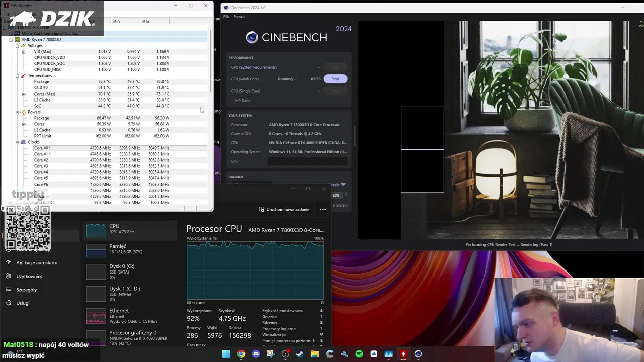The height and width of the screenshot is (362, 644).
Task: Select the PPT Limit power row
Action: pyautogui.click(x=120, y=136)
